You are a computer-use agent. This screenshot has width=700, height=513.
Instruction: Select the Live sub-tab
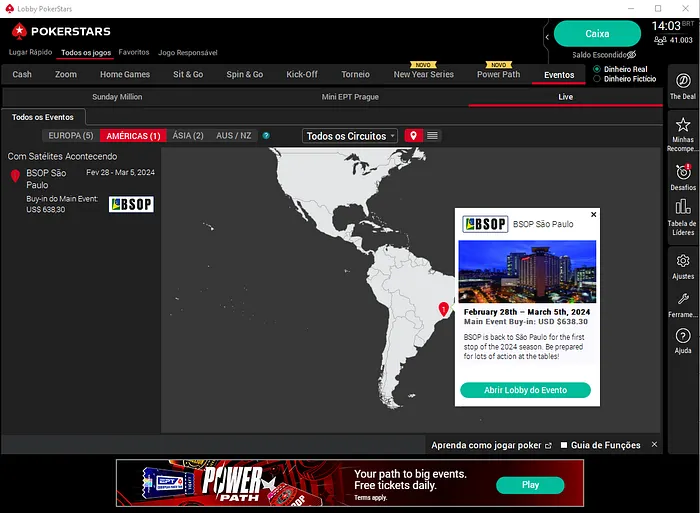(565, 97)
